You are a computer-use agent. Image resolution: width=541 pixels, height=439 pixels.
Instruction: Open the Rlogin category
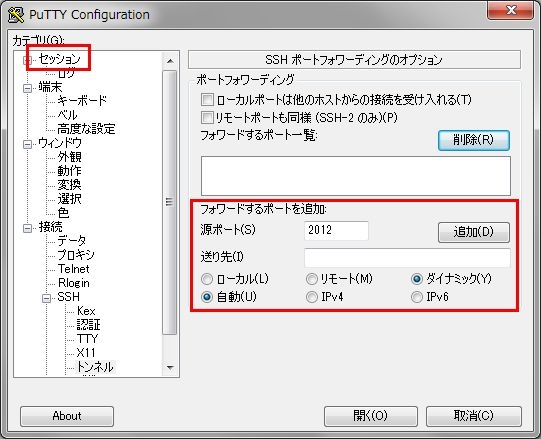click(73, 283)
